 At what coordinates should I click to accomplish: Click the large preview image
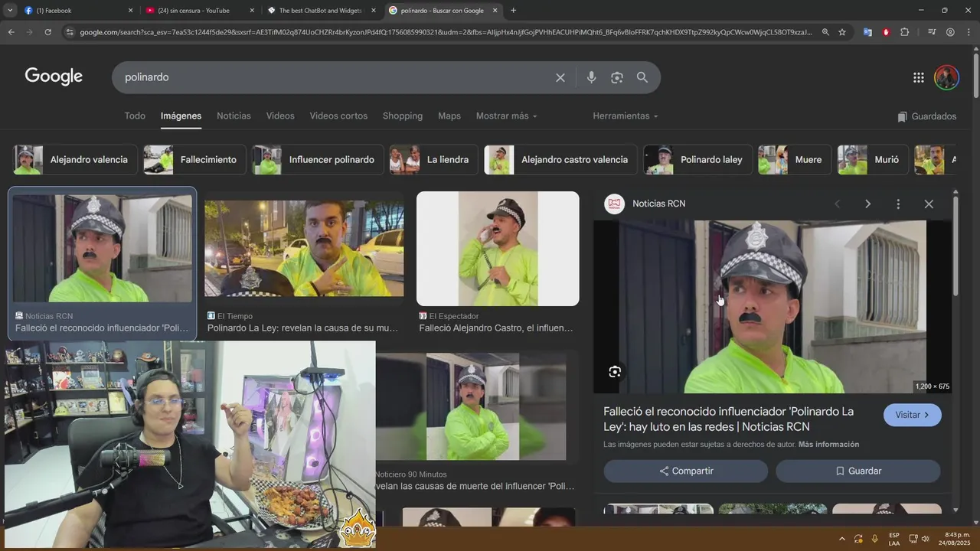(x=773, y=307)
